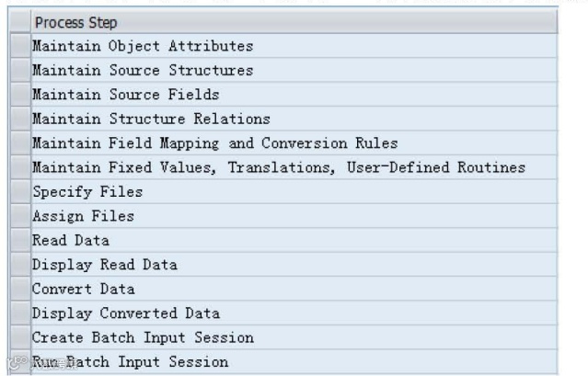Click row selector beside Maintain Object Attributes
The width and height of the screenshot is (588, 376).
click(x=19, y=46)
